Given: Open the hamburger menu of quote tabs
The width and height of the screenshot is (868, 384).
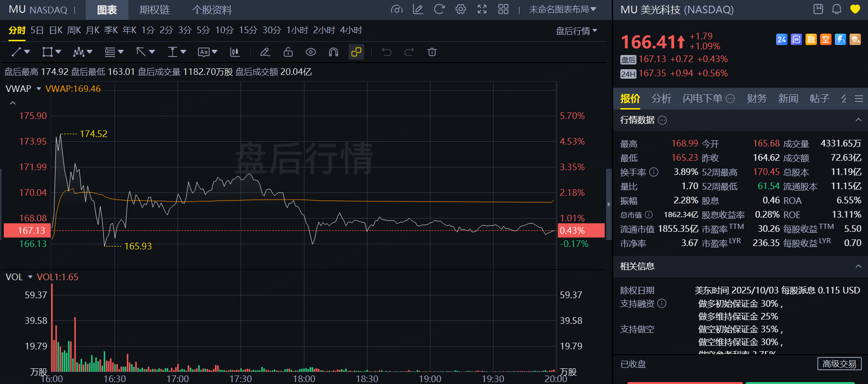Looking at the screenshot, I should (859, 99).
